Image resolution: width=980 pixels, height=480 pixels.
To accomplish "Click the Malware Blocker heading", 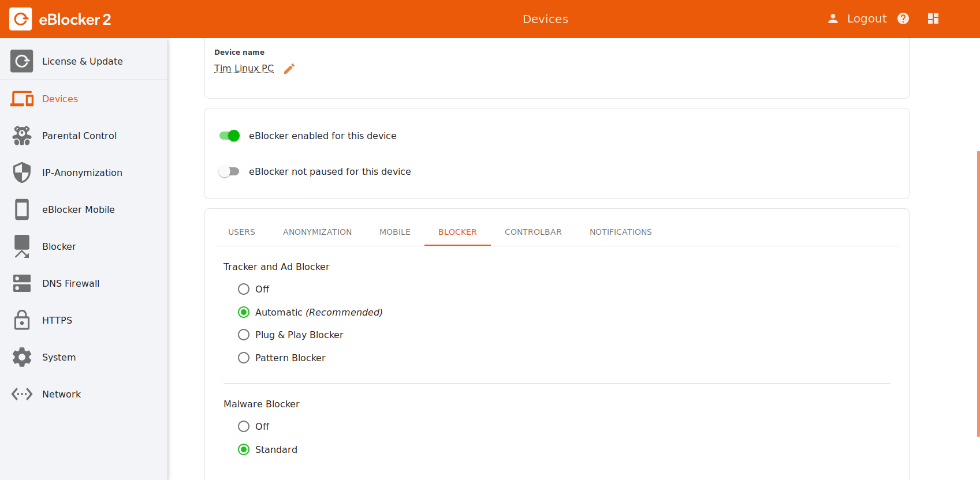I will [262, 404].
